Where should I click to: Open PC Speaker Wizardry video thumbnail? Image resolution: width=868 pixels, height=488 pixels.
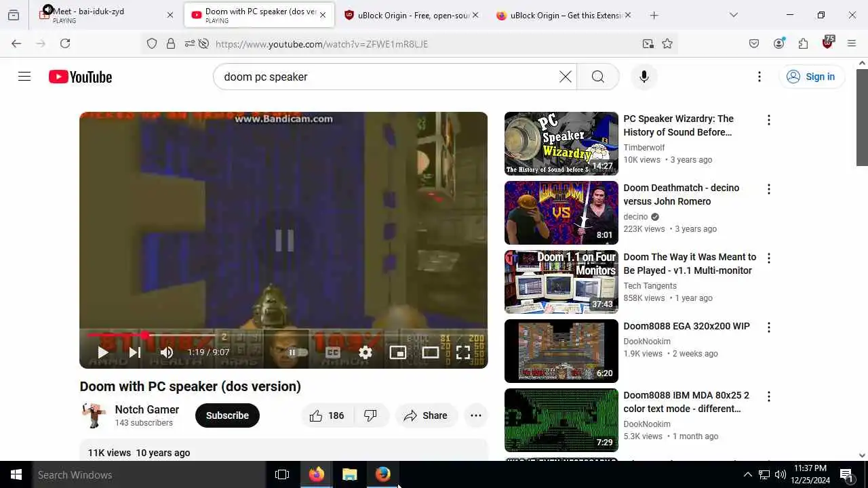pyautogui.click(x=561, y=144)
